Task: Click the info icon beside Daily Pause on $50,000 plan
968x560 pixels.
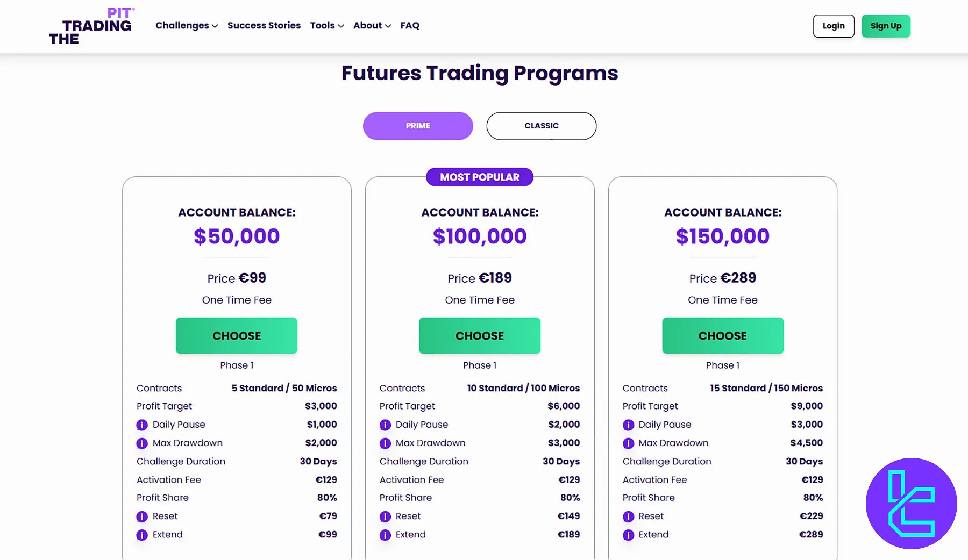Action: (x=141, y=425)
